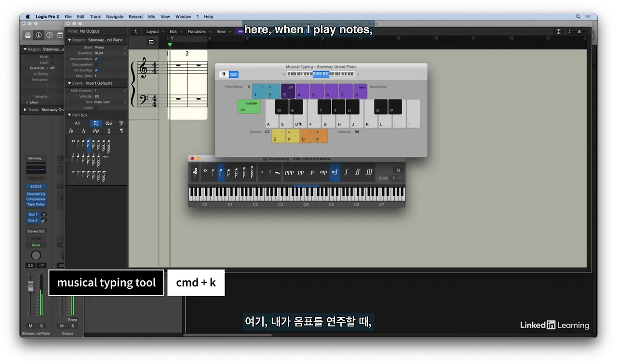
Task: Open the Mix menu
Action: pyautogui.click(x=151, y=16)
